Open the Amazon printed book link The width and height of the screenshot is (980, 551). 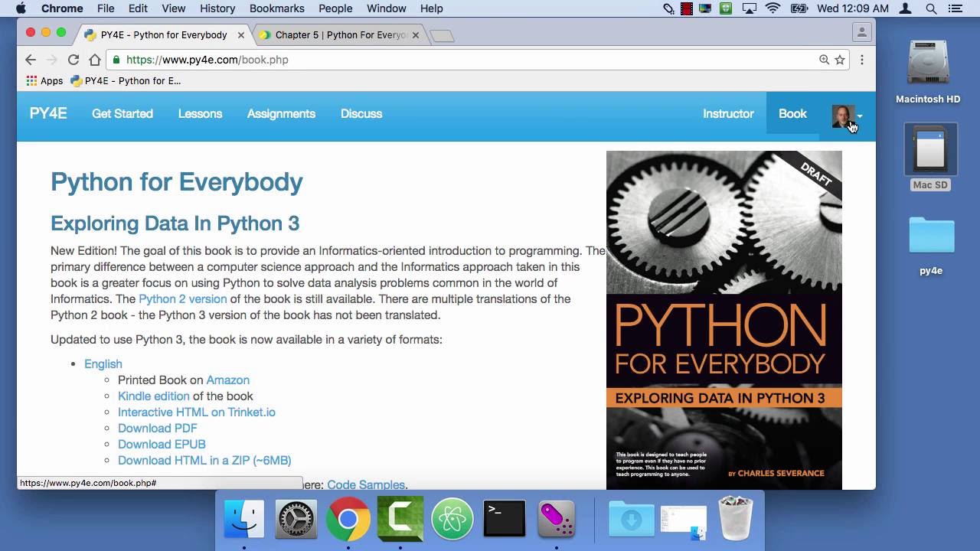[227, 380]
